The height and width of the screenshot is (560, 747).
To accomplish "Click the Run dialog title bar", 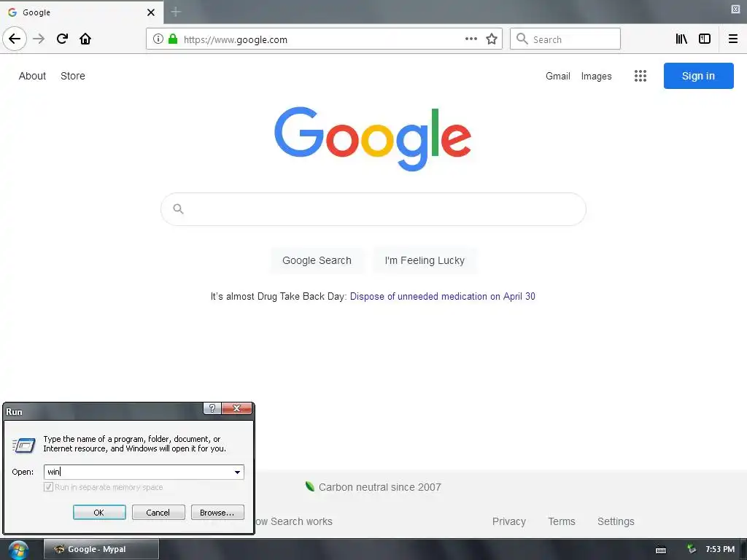I will [104, 411].
